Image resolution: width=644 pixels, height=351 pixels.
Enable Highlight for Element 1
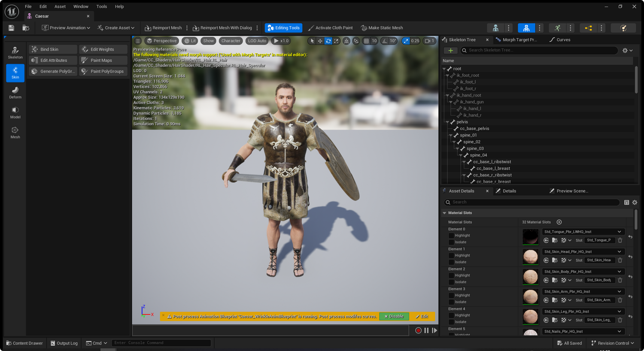click(x=451, y=255)
